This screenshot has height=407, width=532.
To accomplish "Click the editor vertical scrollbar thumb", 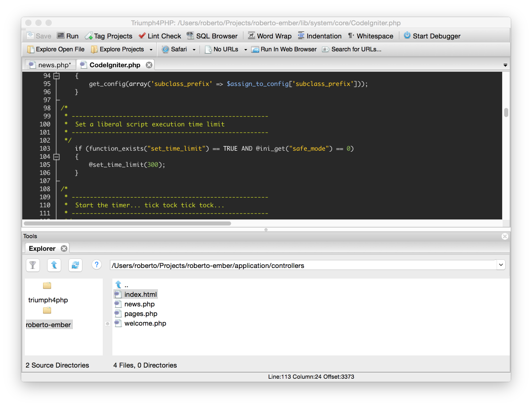I will [x=506, y=112].
